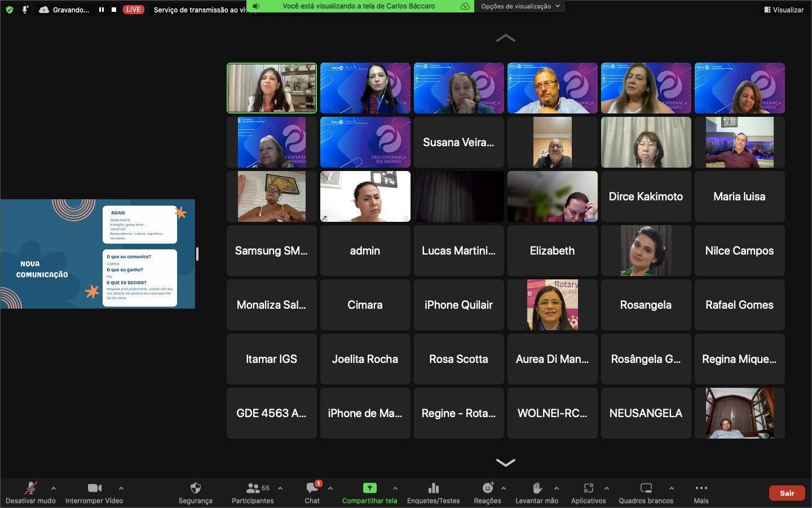Screen dimensions: 812x508
Task: Open the Visualizar view menu
Action: coord(783,10)
